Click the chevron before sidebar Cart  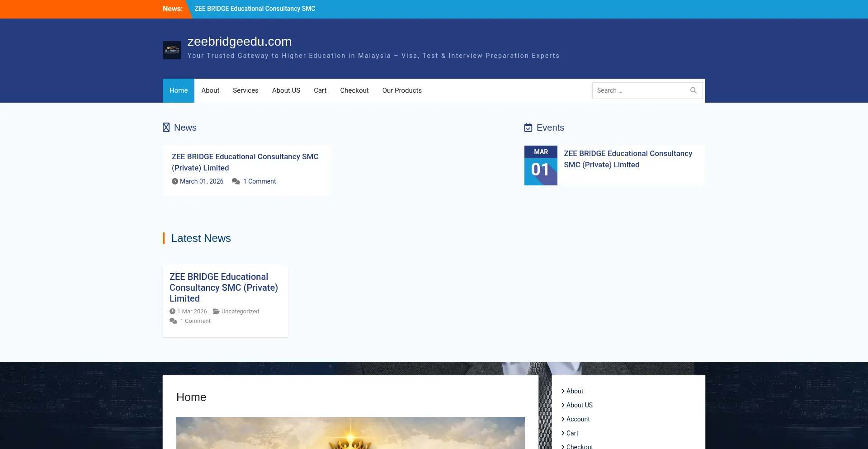[x=563, y=433]
